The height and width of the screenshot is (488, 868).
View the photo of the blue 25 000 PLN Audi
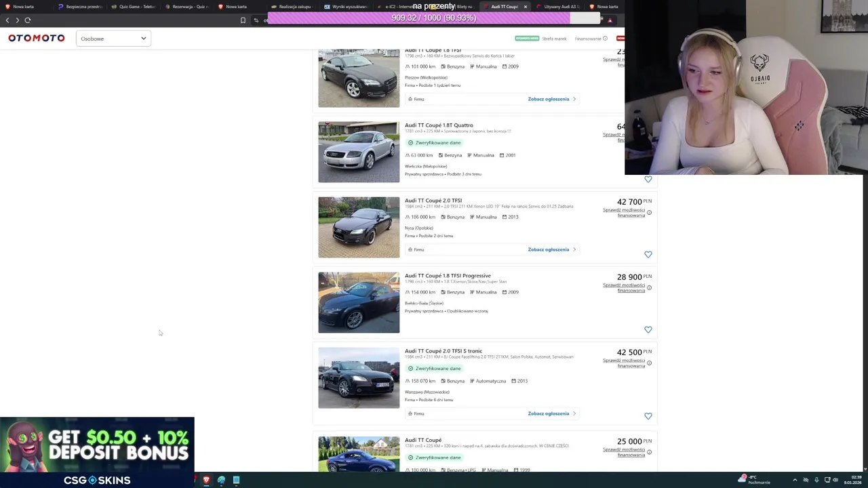point(359,453)
